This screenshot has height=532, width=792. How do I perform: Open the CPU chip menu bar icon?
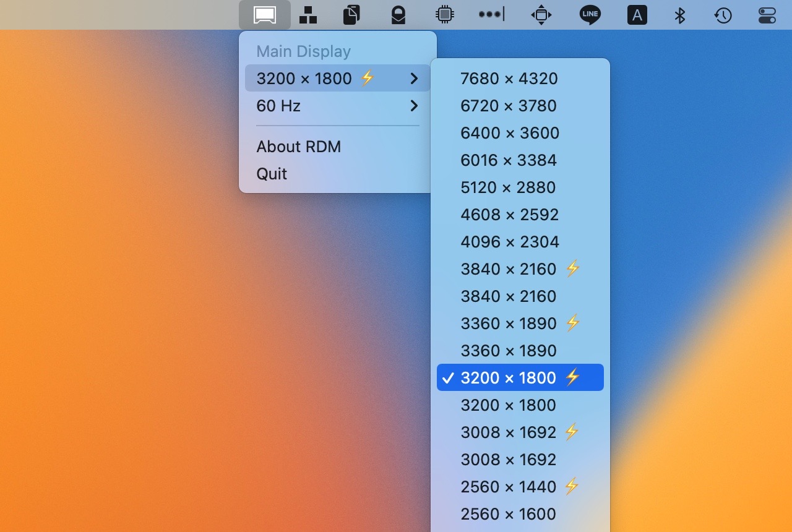(444, 15)
